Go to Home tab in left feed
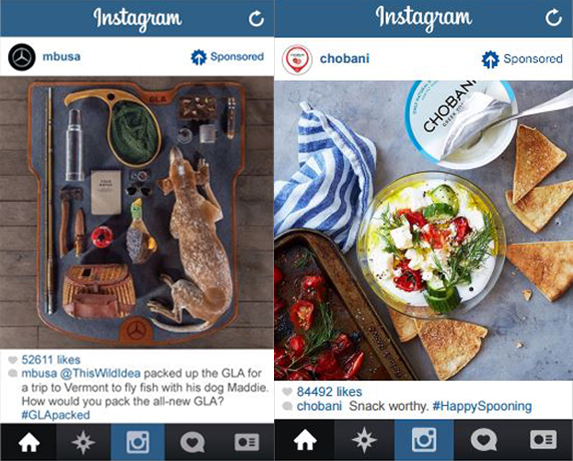 click(x=29, y=442)
